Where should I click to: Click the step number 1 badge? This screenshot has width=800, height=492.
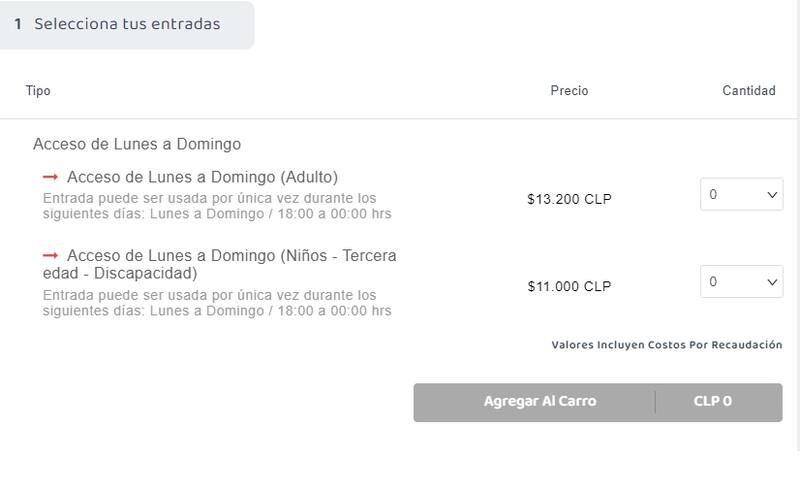[18, 24]
